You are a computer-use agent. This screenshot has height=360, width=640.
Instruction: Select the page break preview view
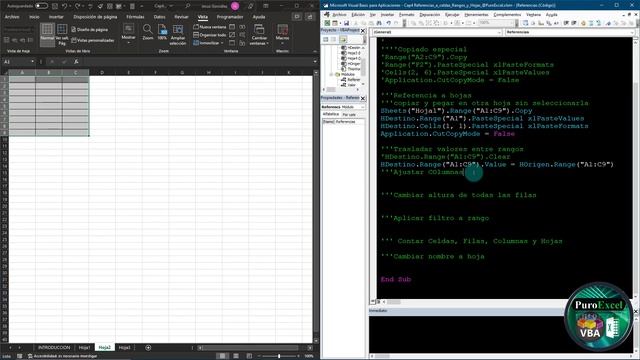[x=62, y=34]
